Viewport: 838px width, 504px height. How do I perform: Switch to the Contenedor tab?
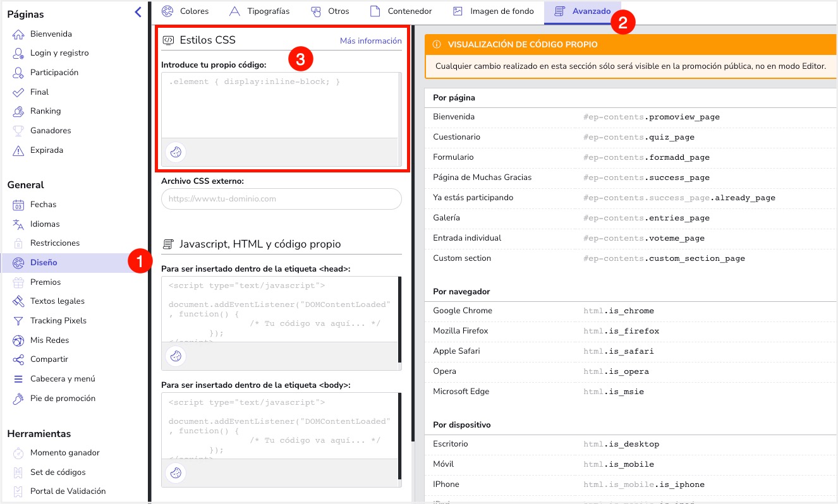(x=401, y=11)
